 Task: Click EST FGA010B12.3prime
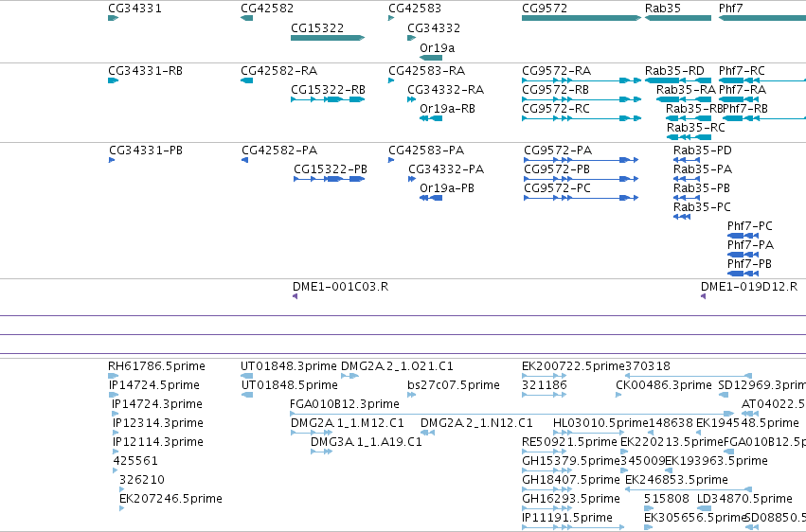click(x=345, y=404)
